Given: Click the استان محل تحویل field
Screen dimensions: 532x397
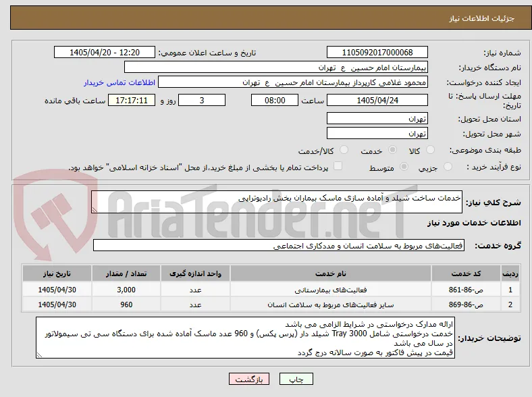Looking at the screenshot, I should click(377, 118).
